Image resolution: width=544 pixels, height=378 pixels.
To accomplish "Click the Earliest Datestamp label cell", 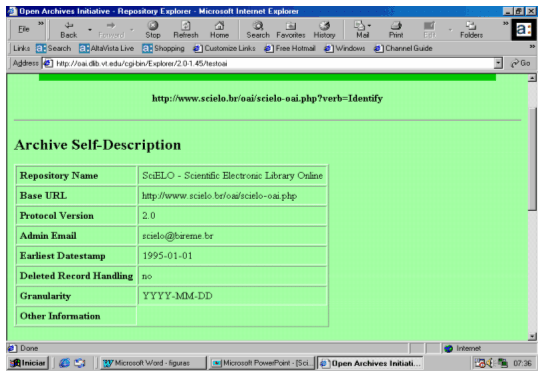I will (x=76, y=256).
